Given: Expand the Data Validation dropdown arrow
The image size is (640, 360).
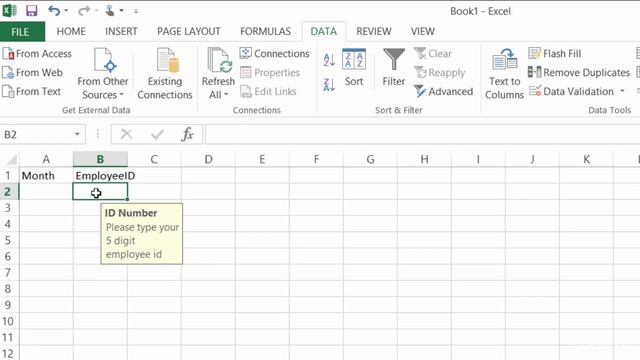Looking at the screenshot, I should 622,91.
